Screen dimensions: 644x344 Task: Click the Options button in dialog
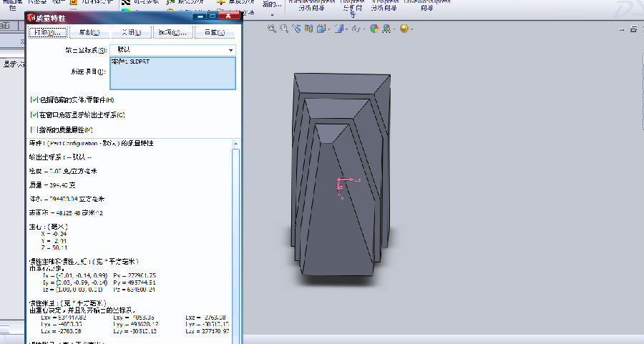[x=172, y=33]
